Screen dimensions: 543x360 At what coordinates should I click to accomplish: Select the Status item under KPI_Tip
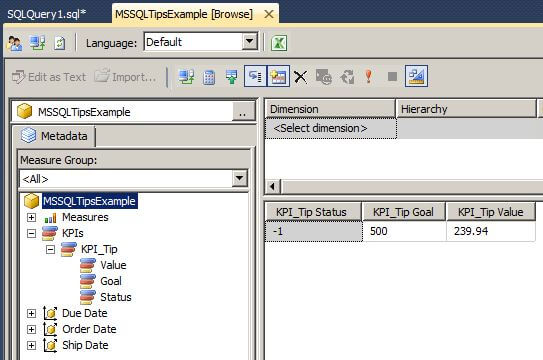click(116, 297)
